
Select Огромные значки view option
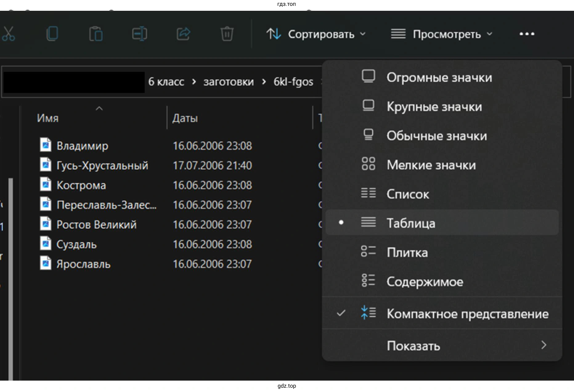(442, 77)
